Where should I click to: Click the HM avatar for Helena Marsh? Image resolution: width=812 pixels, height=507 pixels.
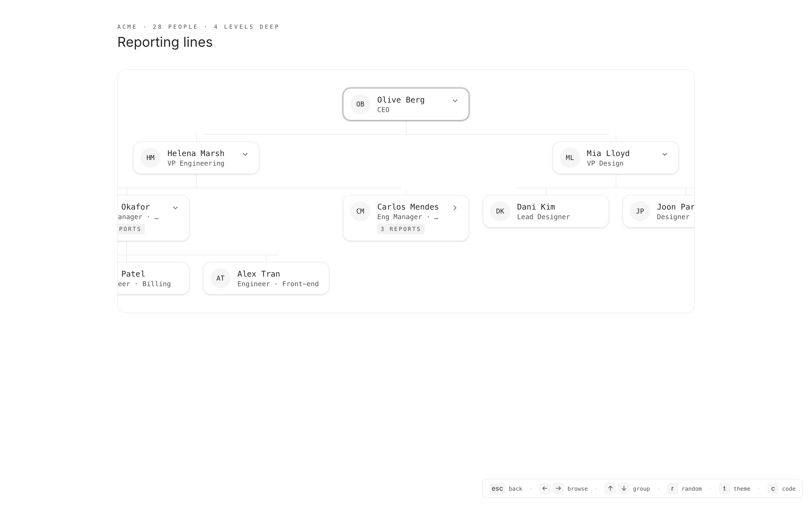tap(150, 158)
